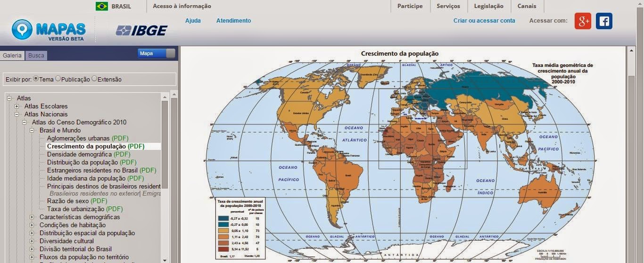Collapse the Atlas root node
This screenshot has width=644, height=263.
tap(9, 98)
